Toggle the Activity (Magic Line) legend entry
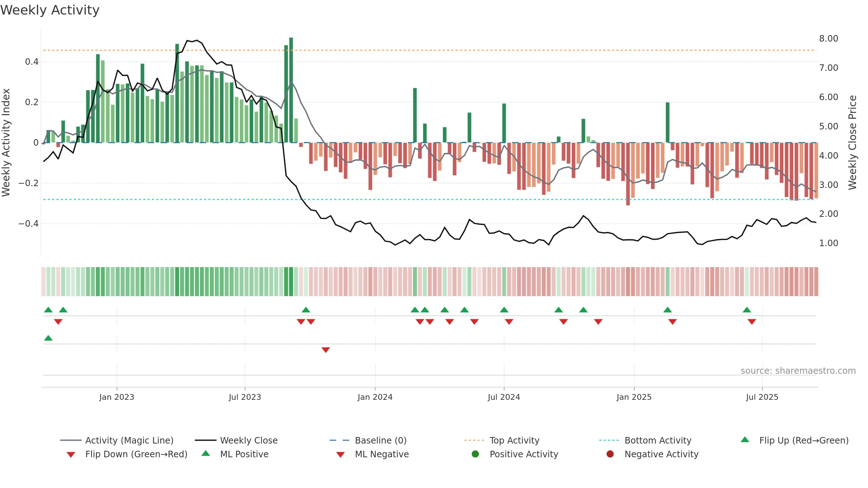Screen dimensions: 868x488 coord(116,440)
